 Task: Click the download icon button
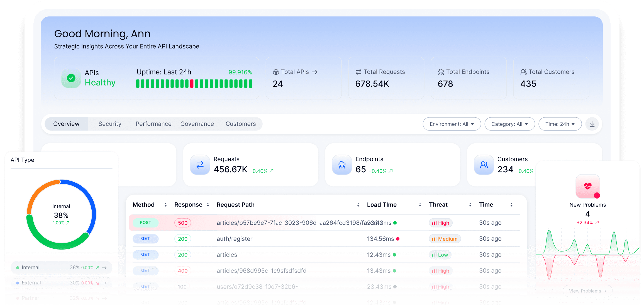click(592, 124)
